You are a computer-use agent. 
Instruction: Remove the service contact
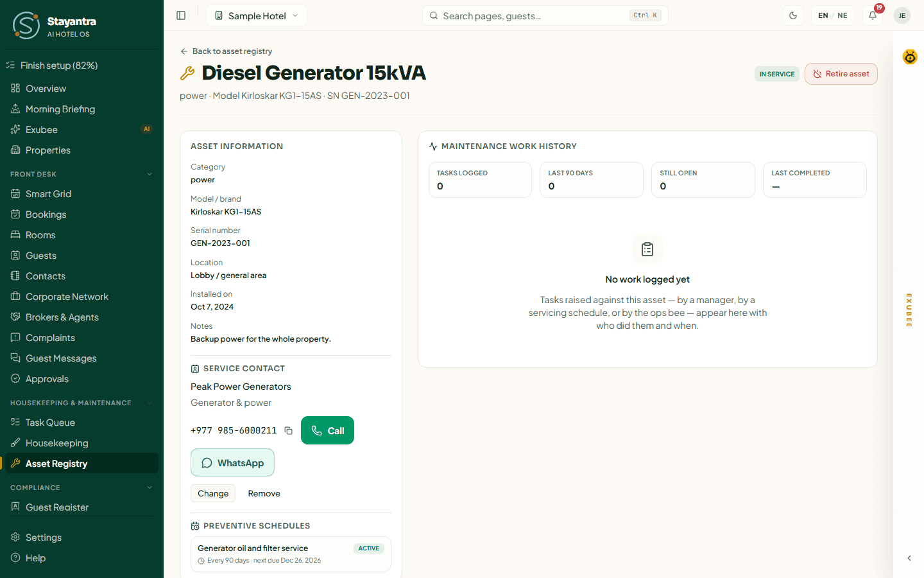click(x=264, y=493)
